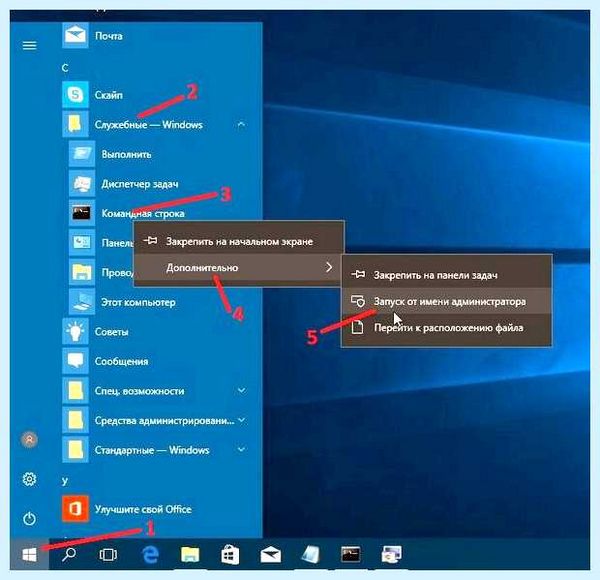Screen dimensions: 600x580
Task: Click the Command Prompt icon on the taskbar
Action: (351, 554)
